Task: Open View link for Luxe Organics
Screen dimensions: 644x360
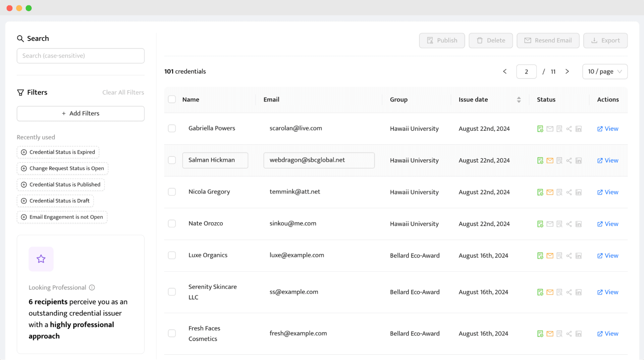Action: click(x=608, y=256)
